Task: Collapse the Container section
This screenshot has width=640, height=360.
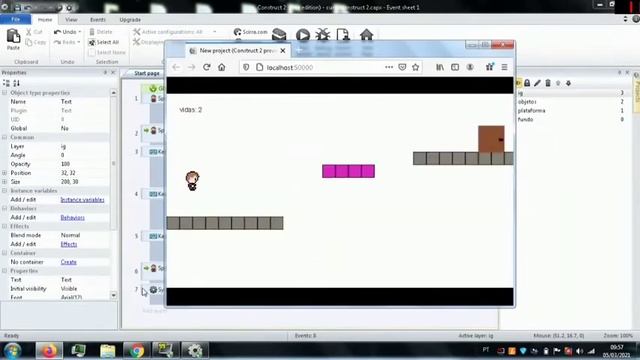Action: [4, 253]
